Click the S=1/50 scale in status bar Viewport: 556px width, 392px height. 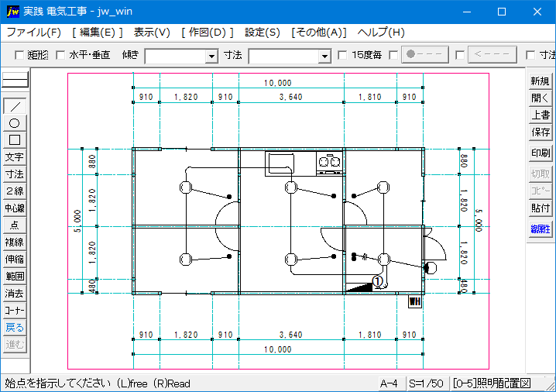tap(428, 383)
